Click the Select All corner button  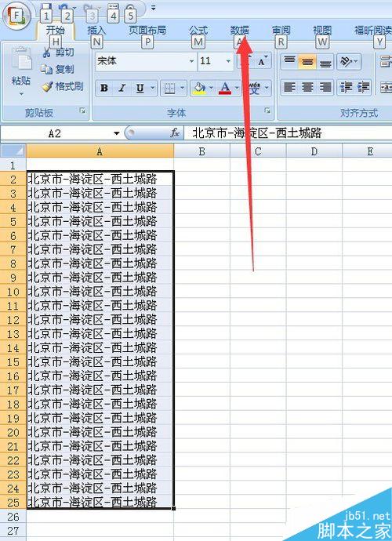click(x=13, y=151)
